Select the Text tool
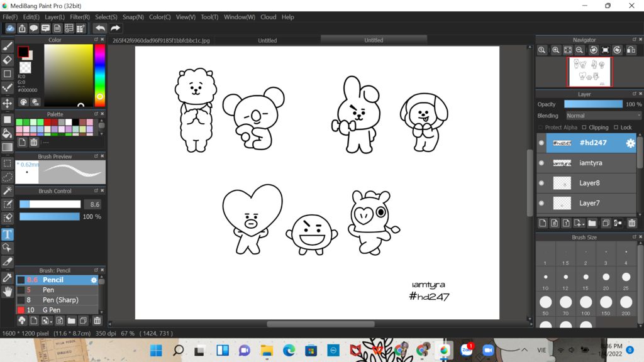 [8, 234]
